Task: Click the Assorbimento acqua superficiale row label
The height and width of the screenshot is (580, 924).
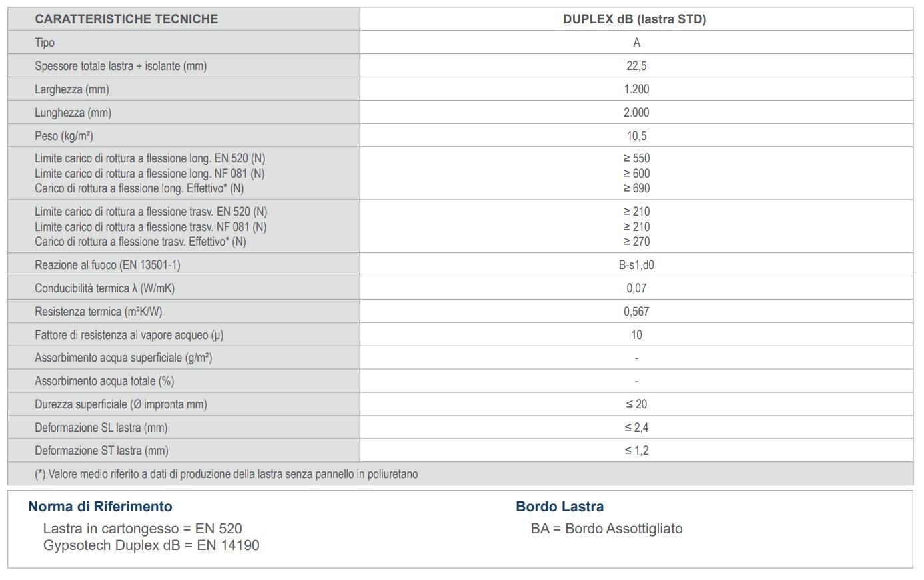Action: coord(123,358)
